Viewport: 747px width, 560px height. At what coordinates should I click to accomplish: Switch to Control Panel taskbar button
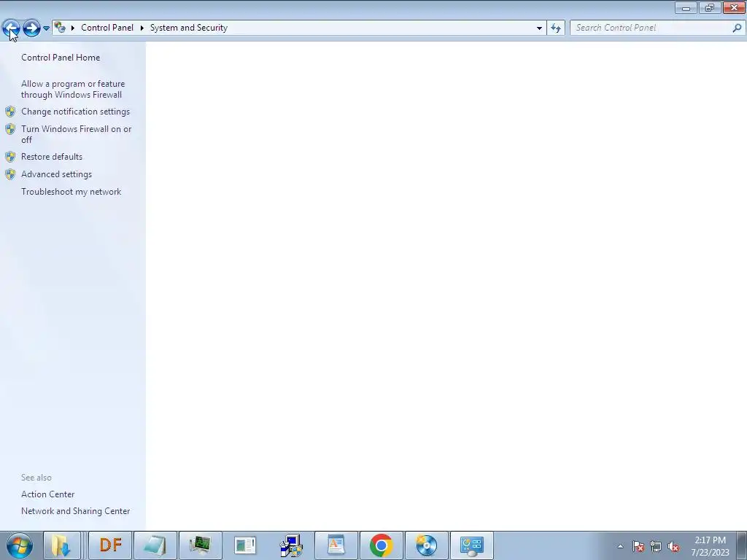[x=472, y=545]
